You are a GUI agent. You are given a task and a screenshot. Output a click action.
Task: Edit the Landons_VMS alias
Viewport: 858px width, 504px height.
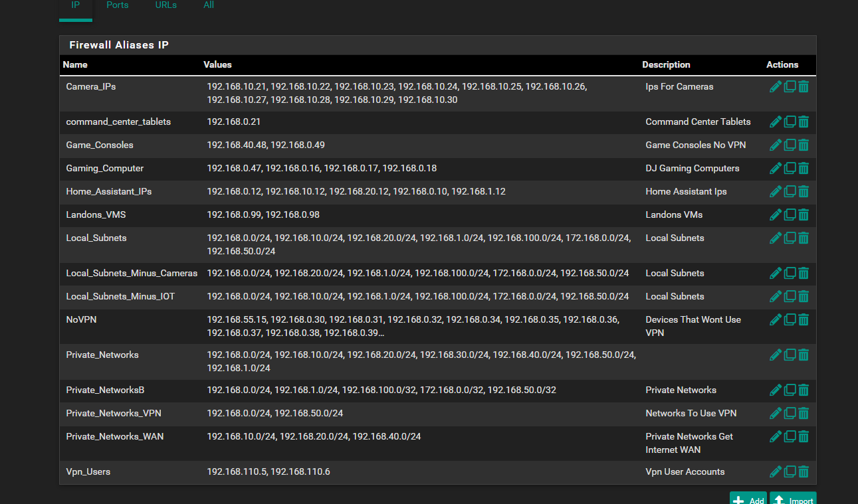point(775,214)
